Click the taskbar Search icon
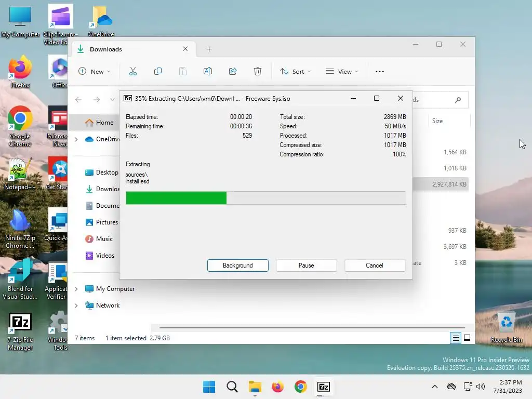The width and height of the screenshot is (532, 399). coord(232,387)
